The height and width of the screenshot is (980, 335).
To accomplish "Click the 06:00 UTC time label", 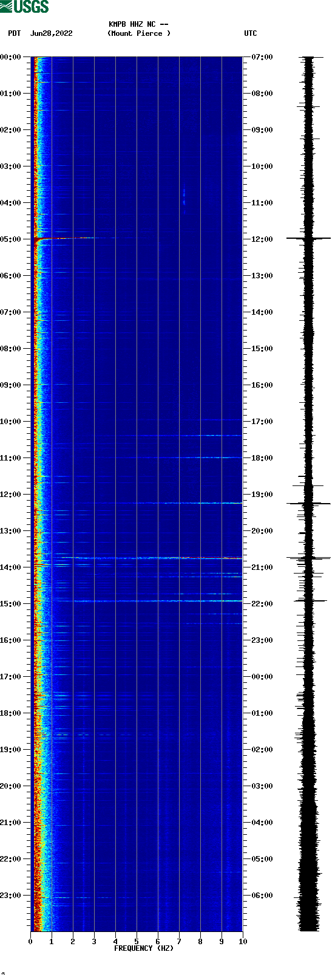I will tap(262, 896).
